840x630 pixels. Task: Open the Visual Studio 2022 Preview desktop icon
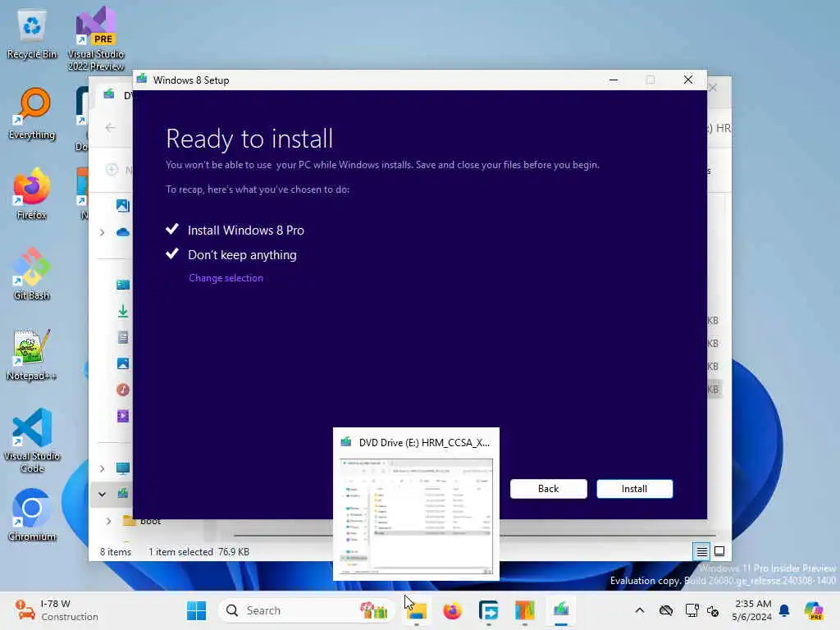tap(96, 39)
